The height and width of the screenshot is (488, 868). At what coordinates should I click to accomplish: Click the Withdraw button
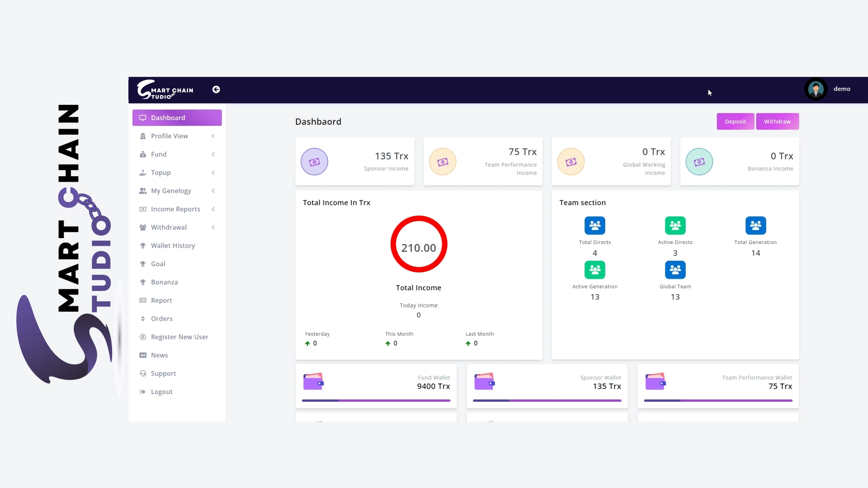tap(777, 121)
